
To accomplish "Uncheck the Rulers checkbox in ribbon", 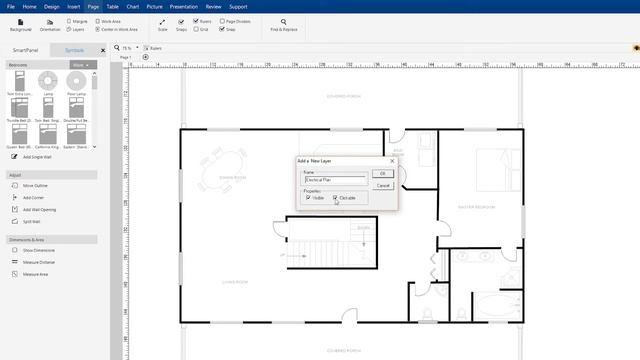I will coord(196,21).
